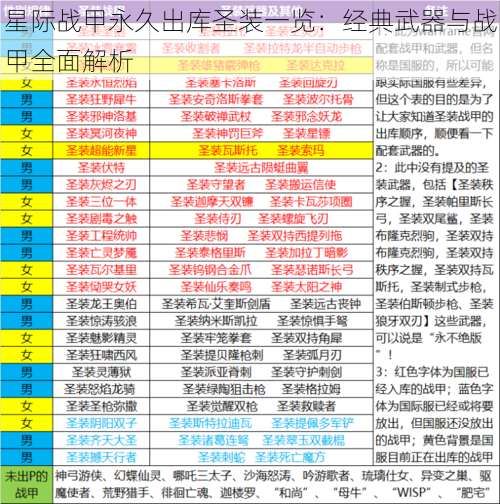Image resolution: width=500 pixels, height=504 pixels.
Task: Click the blue 圣装撼天行者 cell
Action: click(x=101, y=457)
